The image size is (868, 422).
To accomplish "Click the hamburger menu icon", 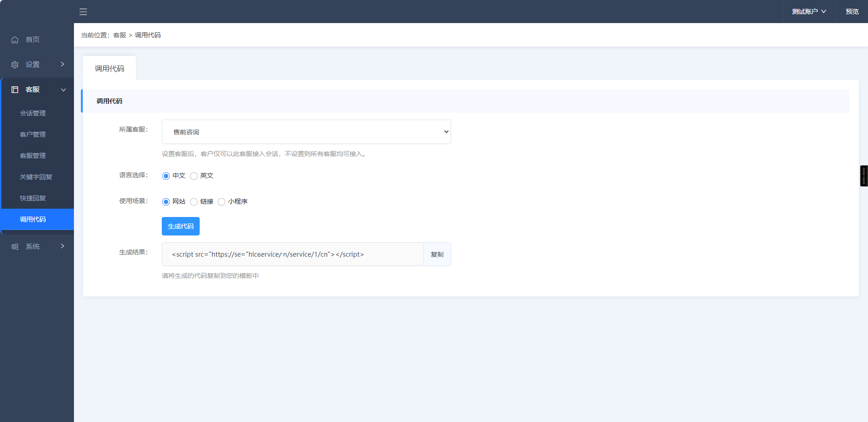I will point(83,12).
